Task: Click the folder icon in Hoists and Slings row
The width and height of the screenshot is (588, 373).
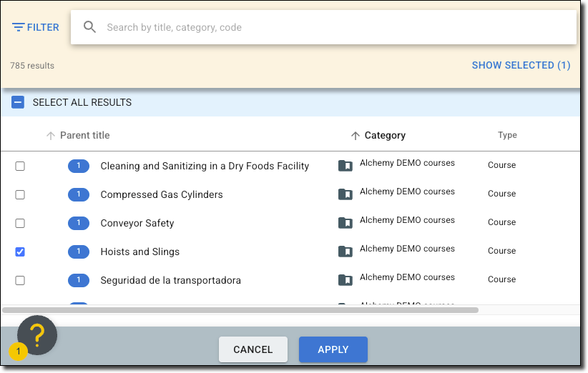Action: (346, 252)
